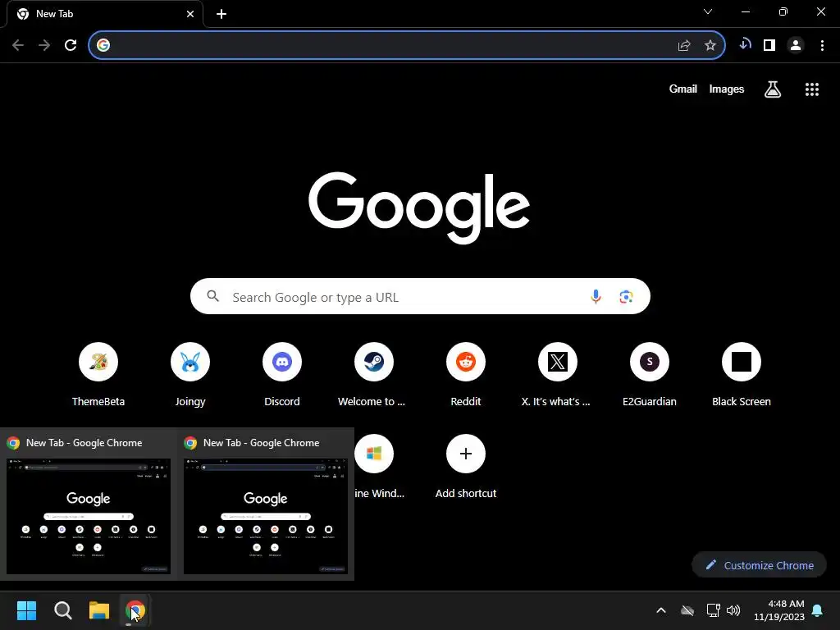Click Add shortcut
This screenshot has height=630, width=840.
[x=466, y=466]
